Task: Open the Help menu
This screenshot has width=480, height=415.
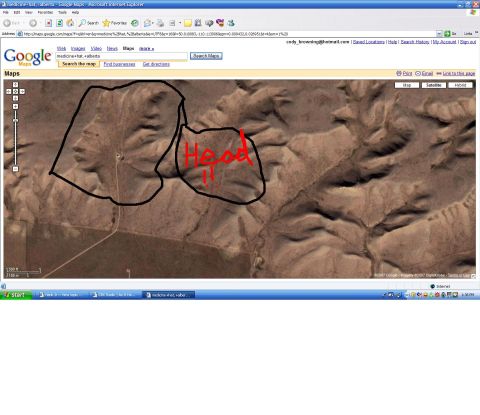Action: [x=75, y=12]
